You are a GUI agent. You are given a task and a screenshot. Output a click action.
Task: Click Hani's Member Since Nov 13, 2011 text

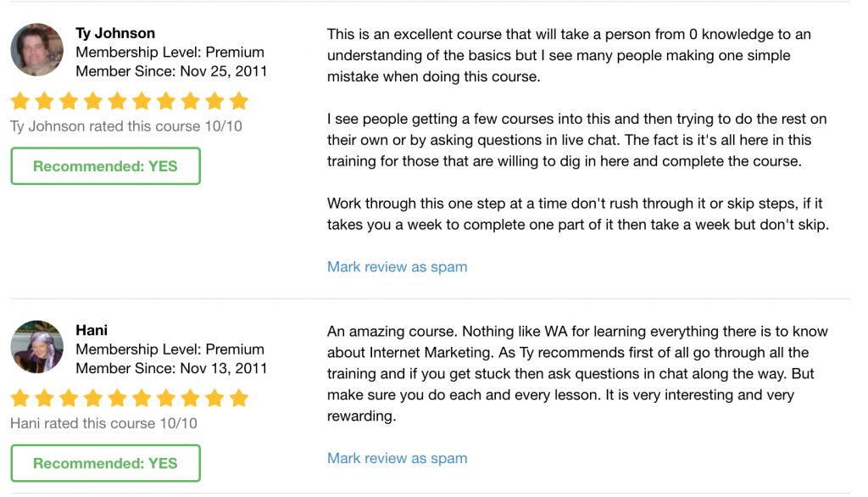(171, 368)
